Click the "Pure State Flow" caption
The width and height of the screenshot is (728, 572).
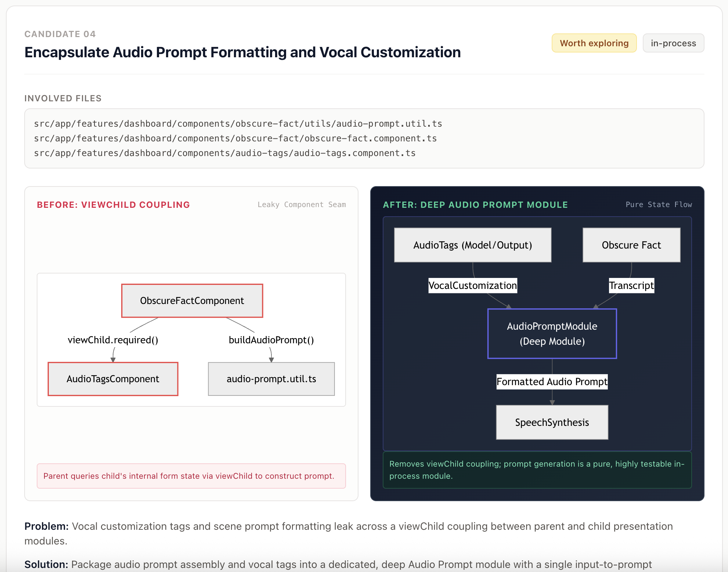point(659,204)
